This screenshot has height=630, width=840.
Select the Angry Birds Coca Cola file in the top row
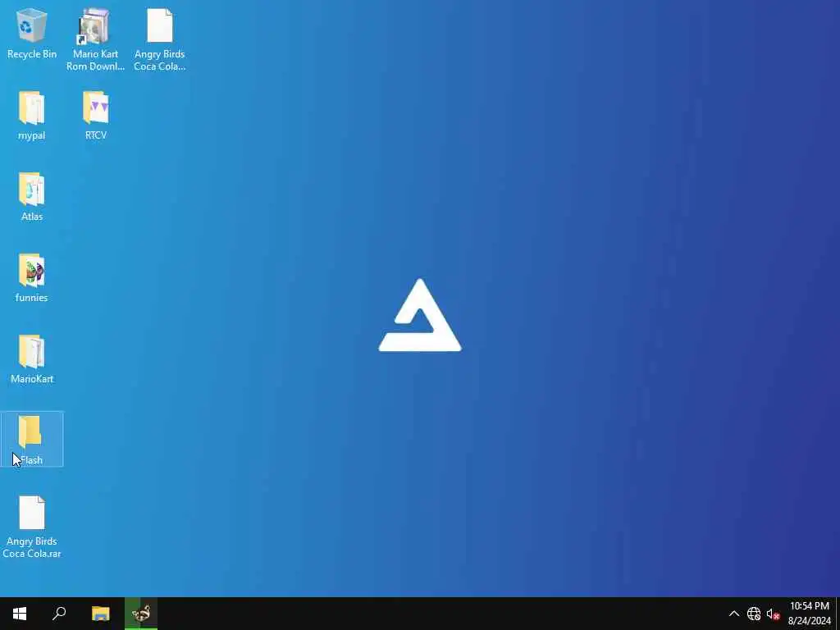click(160, 39)
